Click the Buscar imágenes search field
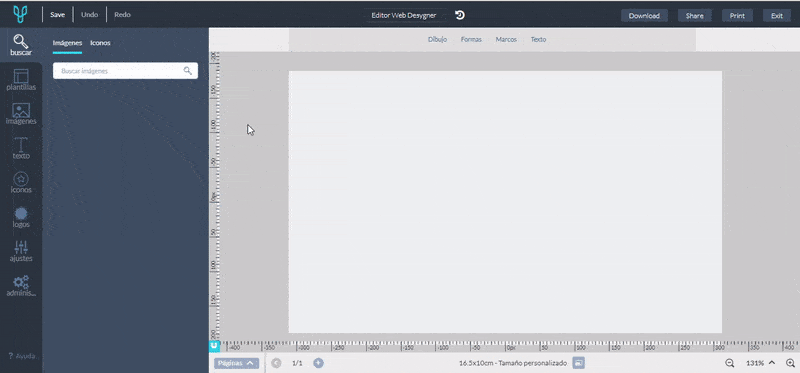This screenshot has height=373, width=800. (125, 71)
